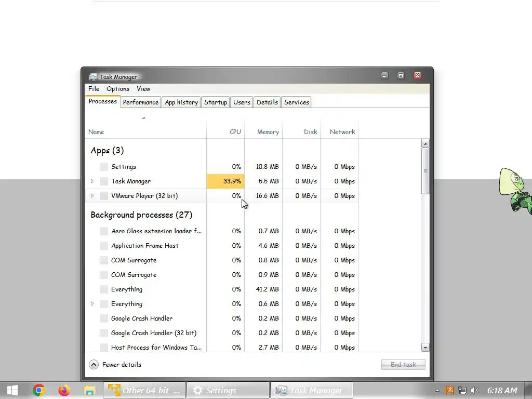Sort processes by Name column

coord(145,129)
